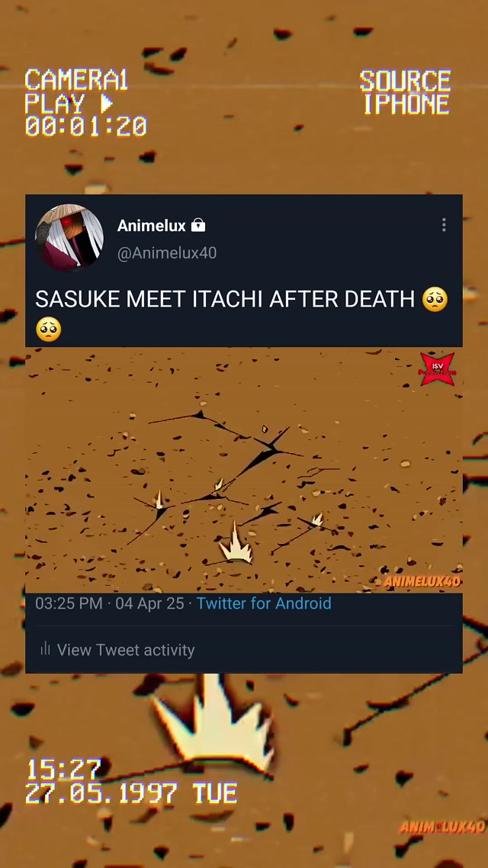
Task: Click the Animelux display name
Action: click(152, 225)
